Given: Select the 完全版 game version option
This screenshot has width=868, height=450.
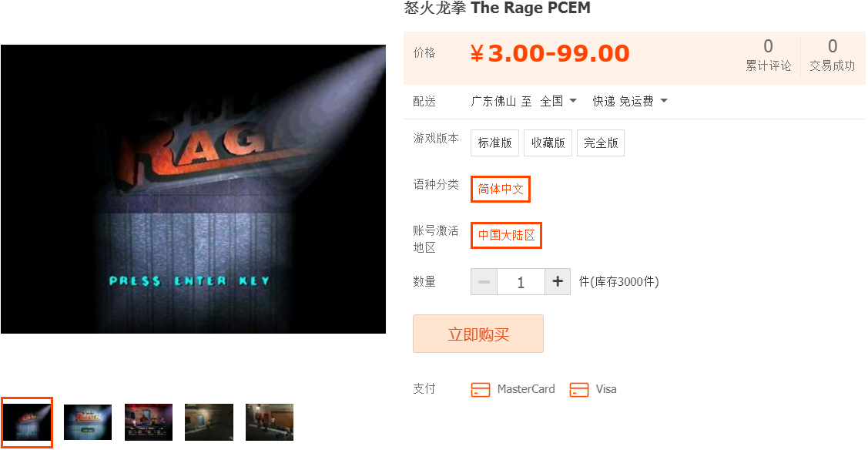Looking at the screenshot, I should [x=601, y=143].
